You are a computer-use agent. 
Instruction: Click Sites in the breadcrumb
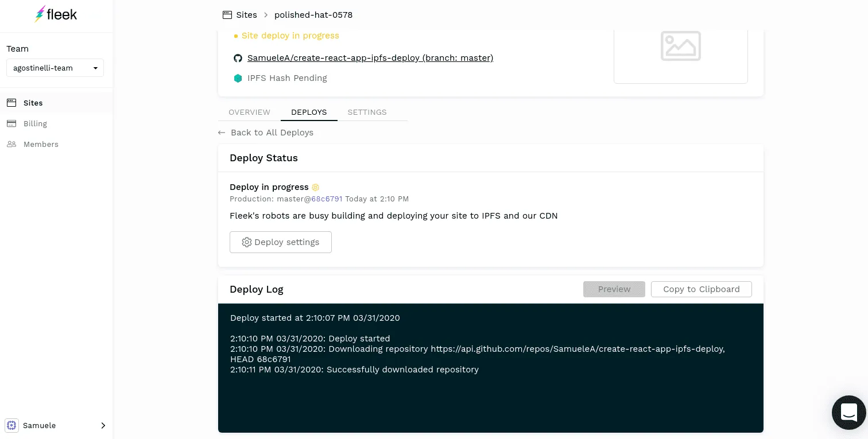pyautogui.click(x=246, y=15)
